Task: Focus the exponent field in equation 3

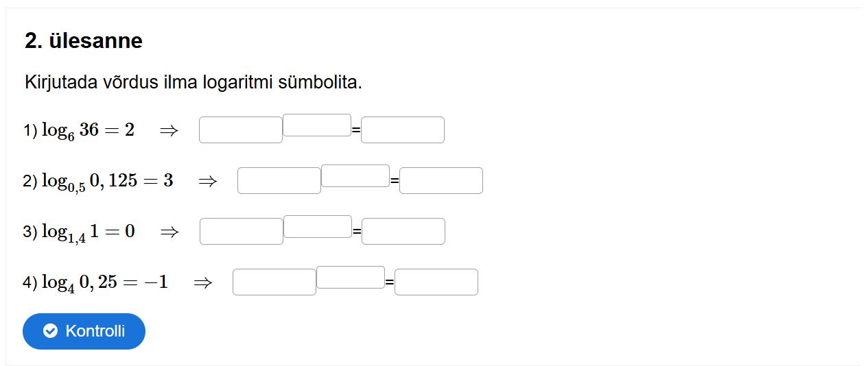Action: pos(318,227)
